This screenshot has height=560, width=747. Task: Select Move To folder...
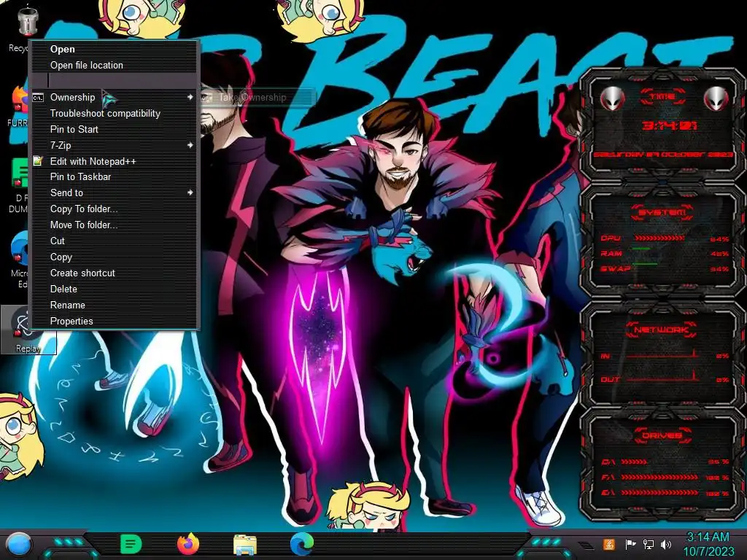click(x=115, y=225)
